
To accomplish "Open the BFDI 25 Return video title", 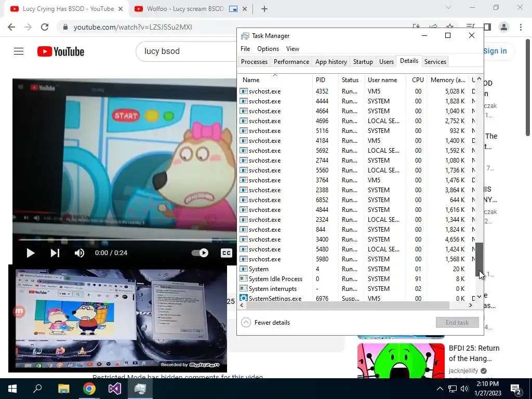I will 474,353.
